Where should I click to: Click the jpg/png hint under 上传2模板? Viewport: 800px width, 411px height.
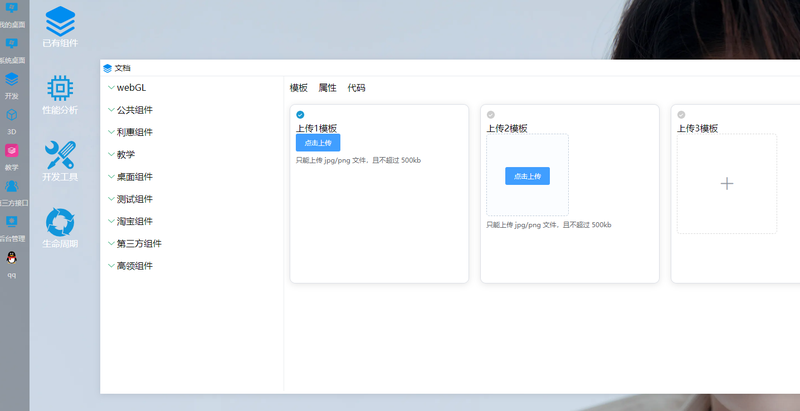tap(548, 225)
